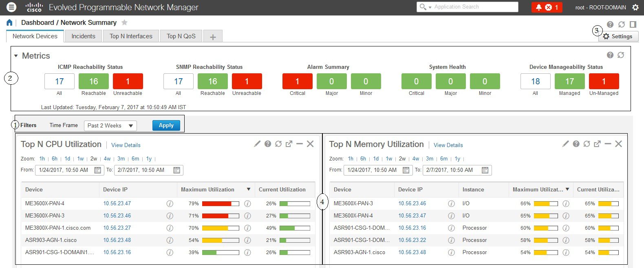Viewport: 644px width, 268px height.
Task: Show info for device IP 10.56.23.47 in CPU table
Action: tap(170, 204)
